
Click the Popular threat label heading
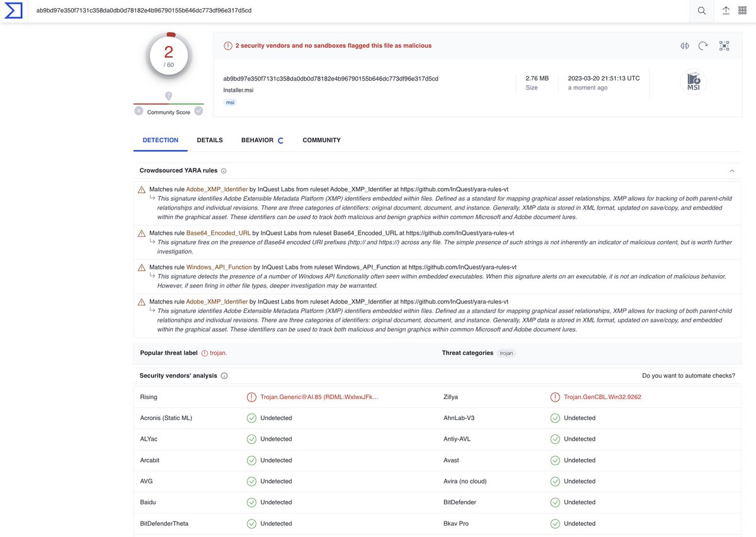point(169,353)
